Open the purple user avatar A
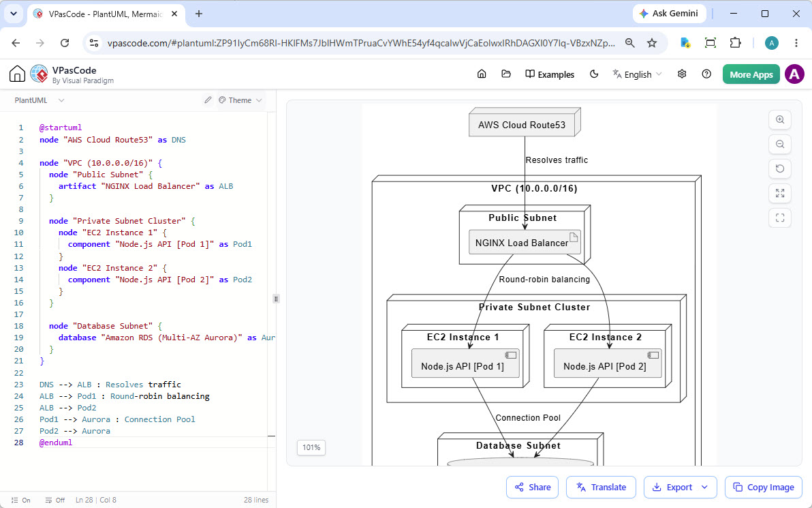 tap(794, 74)
